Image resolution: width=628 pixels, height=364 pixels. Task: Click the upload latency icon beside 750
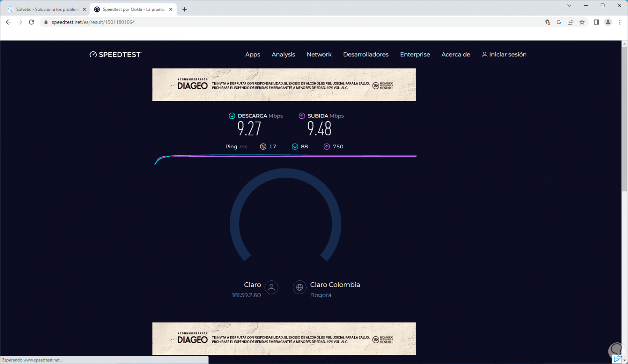tap(327, 146)
